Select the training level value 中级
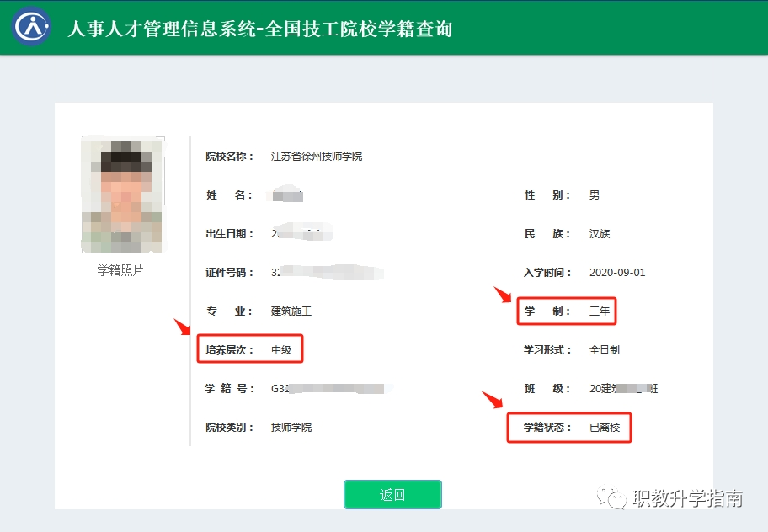The height and width of the screenshot is (532, 768). point(281,349)
